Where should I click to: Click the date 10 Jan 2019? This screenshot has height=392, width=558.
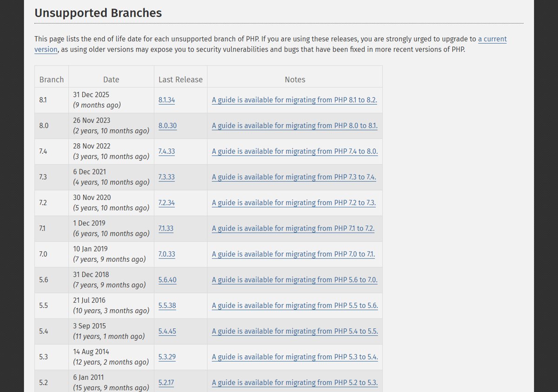90,249
